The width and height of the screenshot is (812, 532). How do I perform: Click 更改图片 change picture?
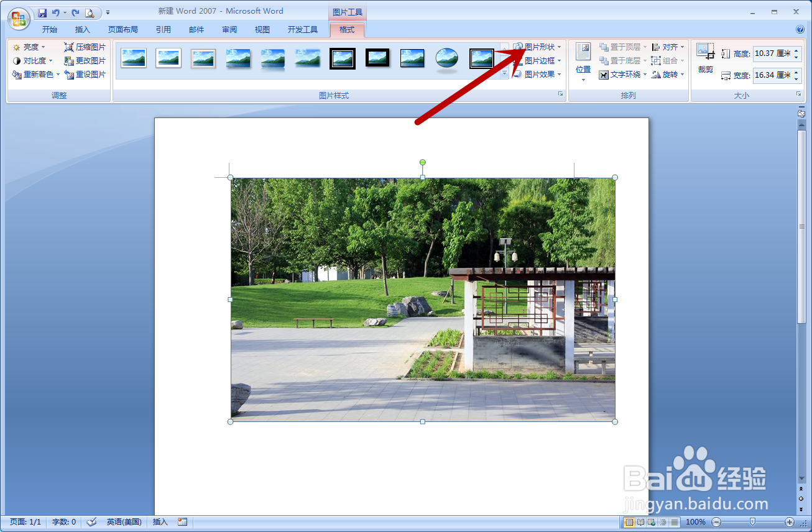pos(85,61)
